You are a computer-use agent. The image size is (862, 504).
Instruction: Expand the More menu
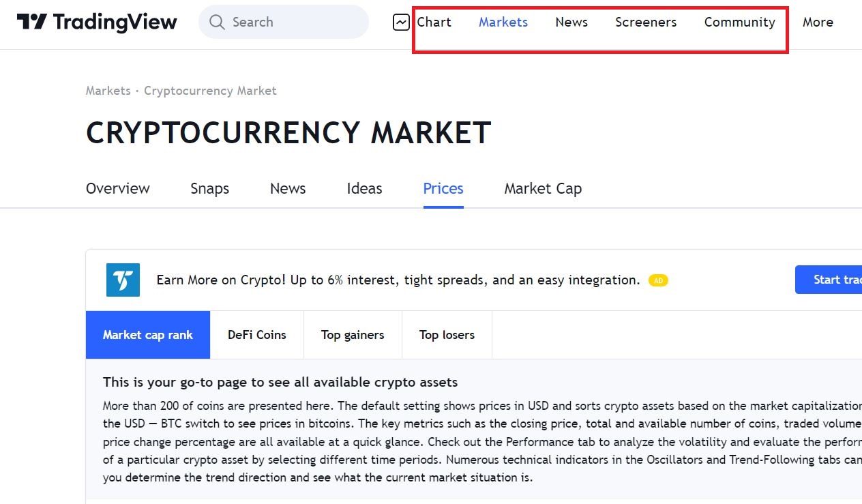pyautogui.click(x=817, y=23)
